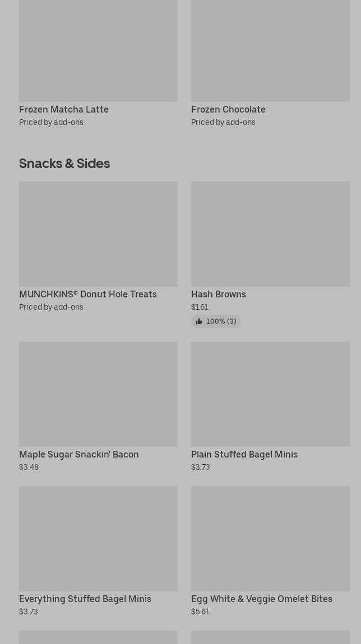Click the $1.61 Hash Browns price
Image resolution: width=361 pixels, height=644 pixels.
200,307
